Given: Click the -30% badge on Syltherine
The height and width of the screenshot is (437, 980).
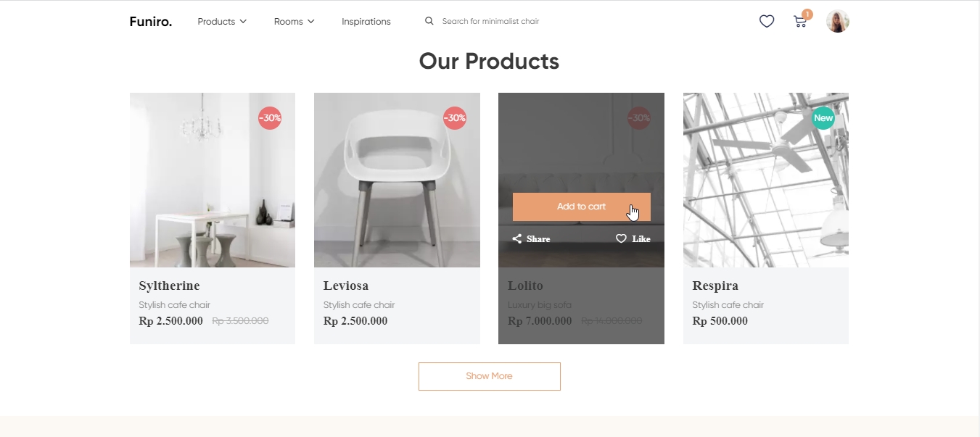Looking at the screenshot, I should click(x=270, y=118).
